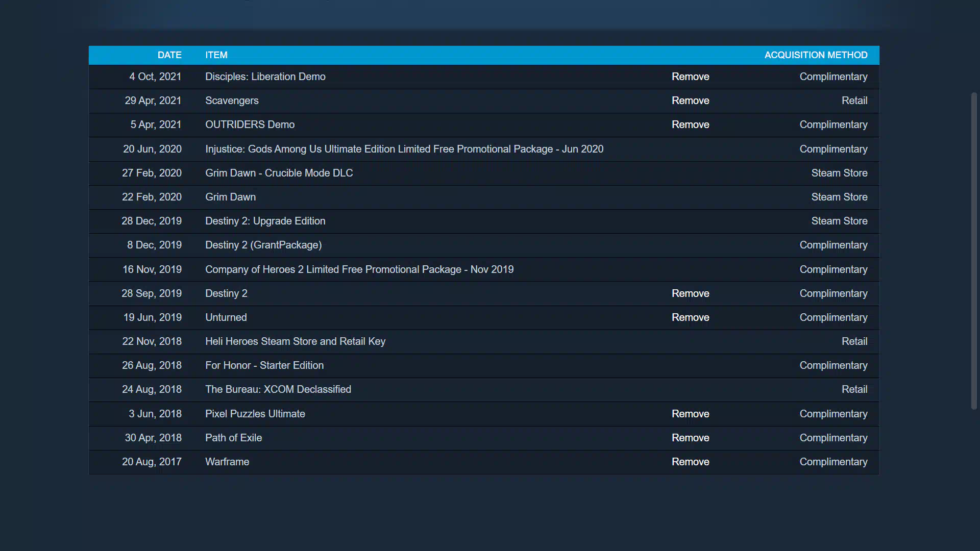Remove the Path of Exile license
This screenshot has width=980, height=551.
(x=690, y=438)
